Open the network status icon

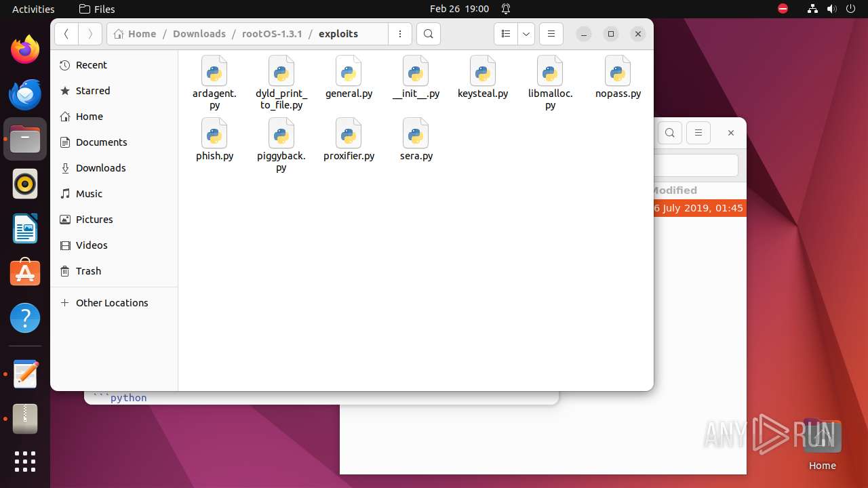812,9
